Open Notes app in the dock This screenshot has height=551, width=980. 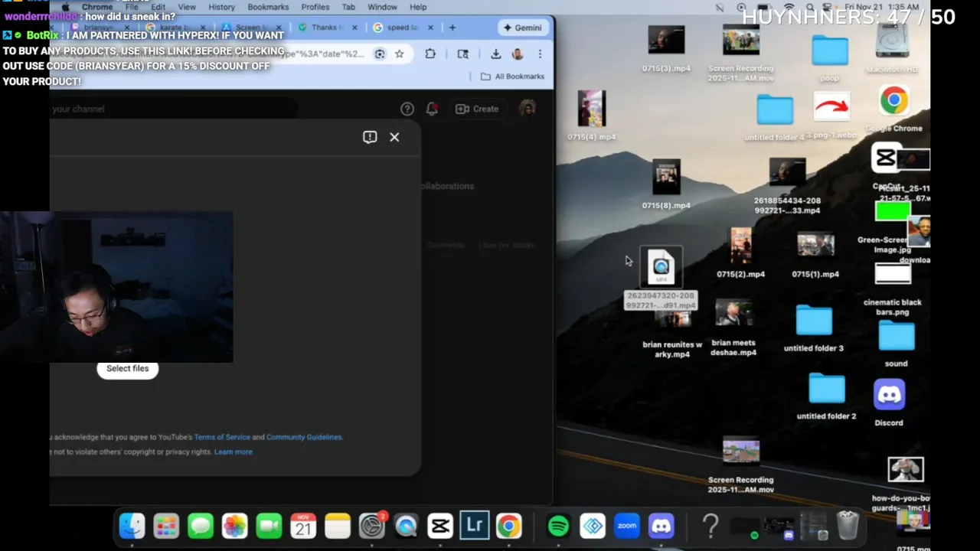pyautogui.click(x=338, y=526)
